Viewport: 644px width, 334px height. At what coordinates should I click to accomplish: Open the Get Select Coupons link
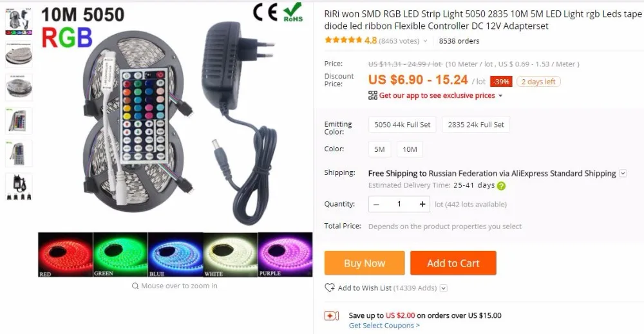[384, 326]
